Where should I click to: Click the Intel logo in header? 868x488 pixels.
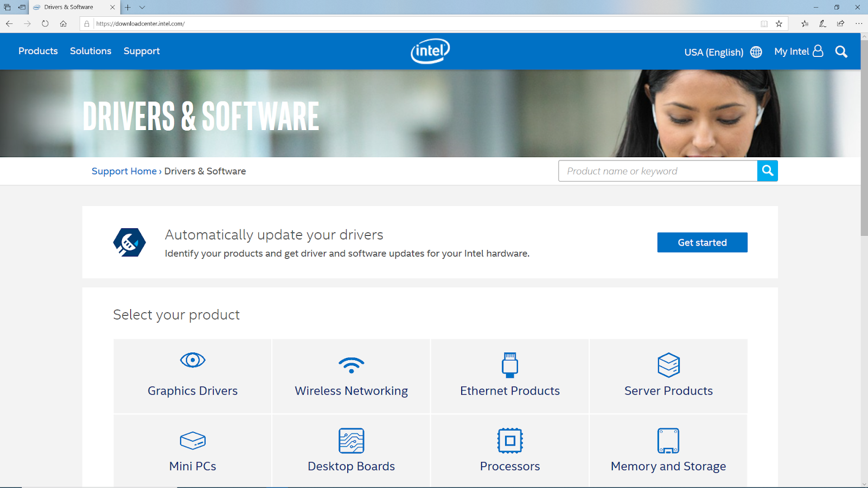pos(430,51)
